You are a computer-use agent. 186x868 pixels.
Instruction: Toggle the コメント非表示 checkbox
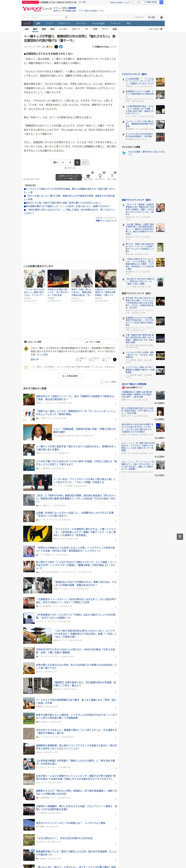(102, 382)
